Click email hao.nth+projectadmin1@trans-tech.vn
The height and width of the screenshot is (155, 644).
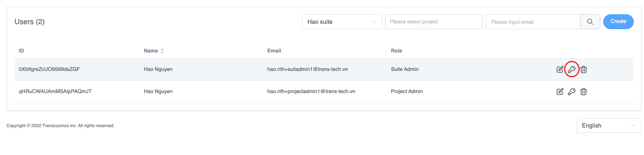point(311,91)
